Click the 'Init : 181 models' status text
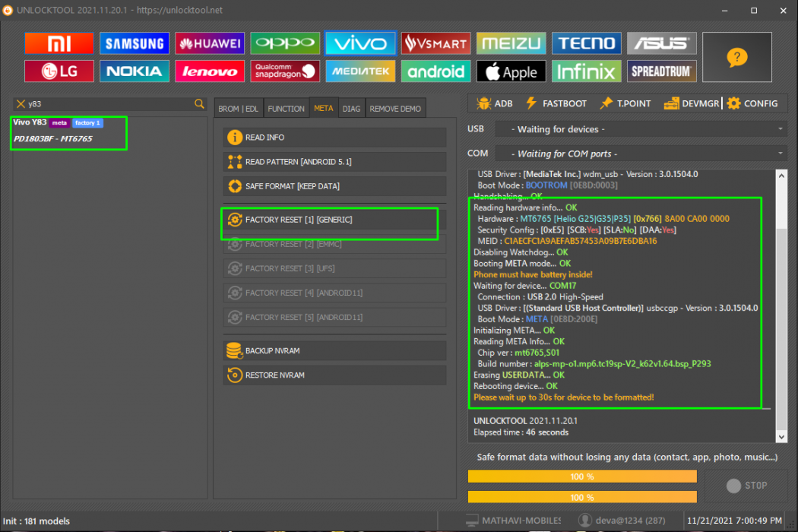Screen dimensions: 798x532 point(36,521)
